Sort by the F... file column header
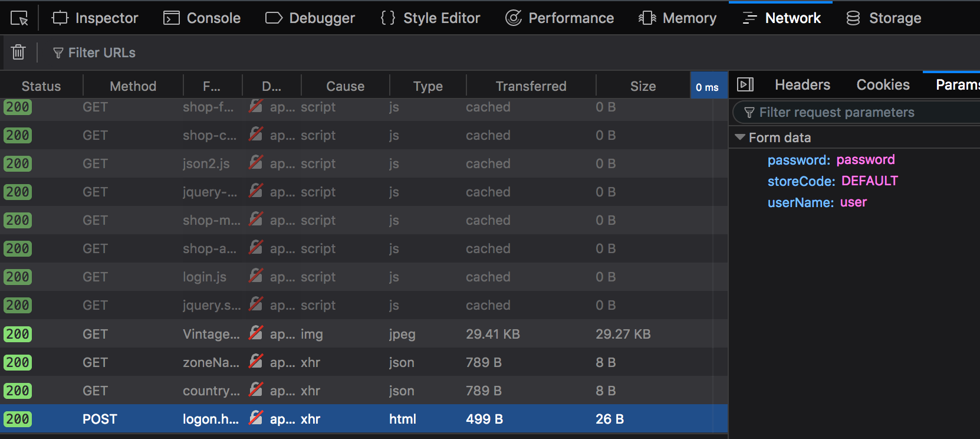980x439 pixels. point(212,86)
